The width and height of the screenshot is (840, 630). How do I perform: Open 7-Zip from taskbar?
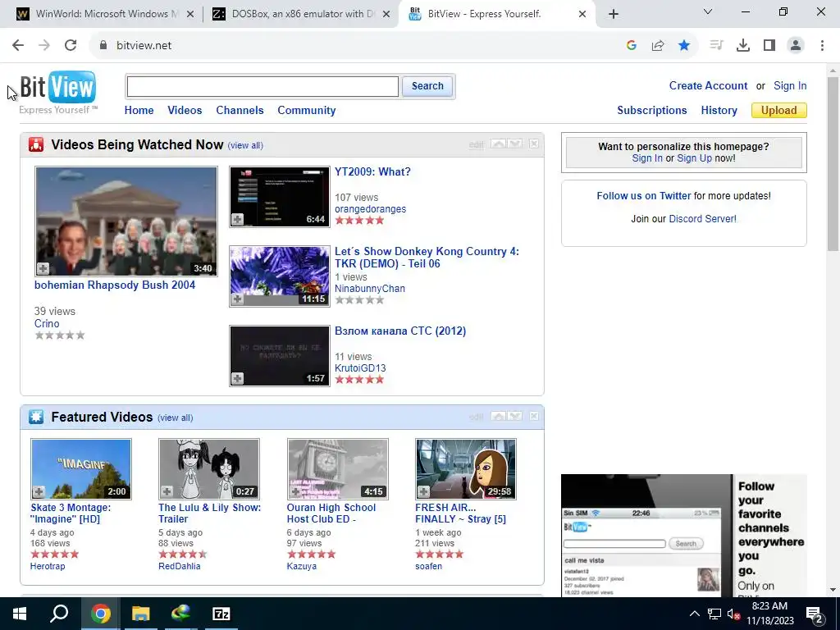(221, 614)
